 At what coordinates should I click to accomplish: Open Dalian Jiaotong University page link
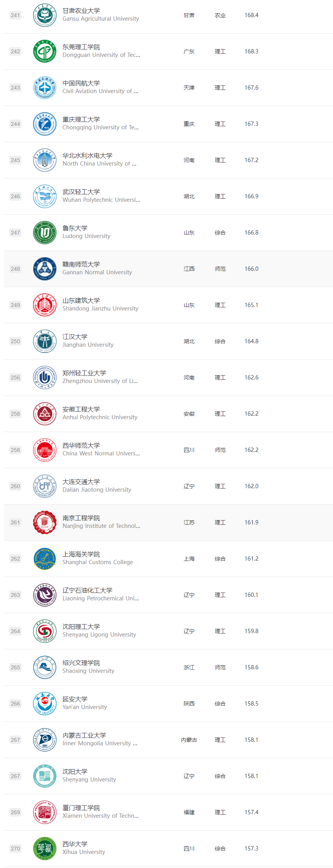click(x=97, y=490)
